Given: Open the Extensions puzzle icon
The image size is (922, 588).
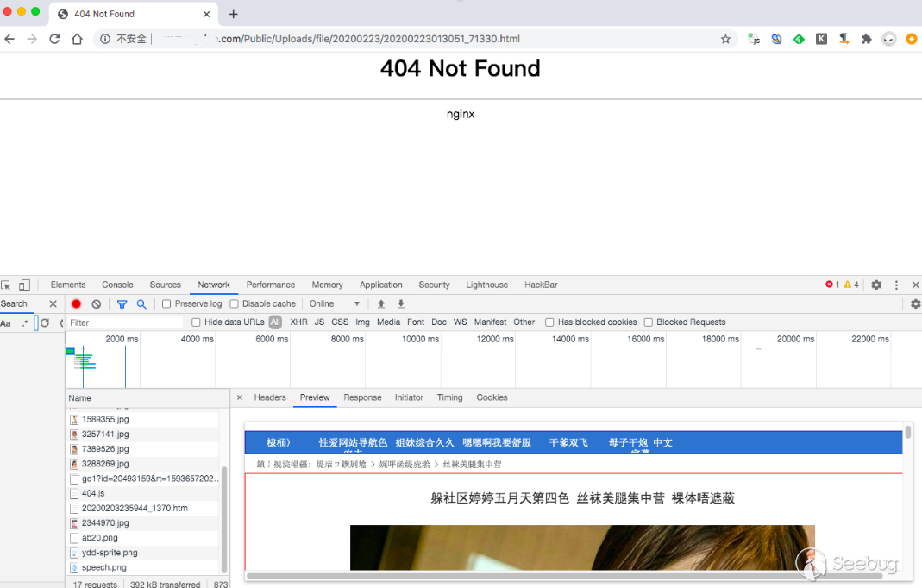Looking at the screenshot, I should click(x=866, y=39).
